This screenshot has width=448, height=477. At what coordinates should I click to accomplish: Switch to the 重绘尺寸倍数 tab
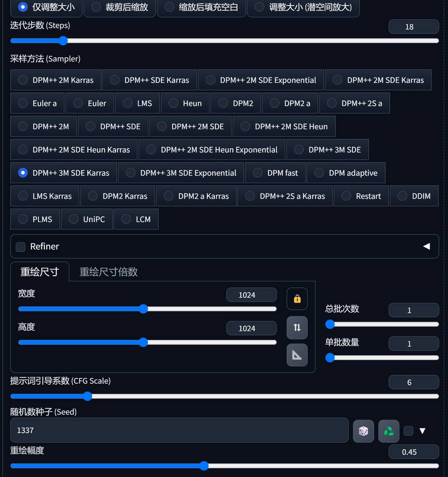[x=108, y=272]
